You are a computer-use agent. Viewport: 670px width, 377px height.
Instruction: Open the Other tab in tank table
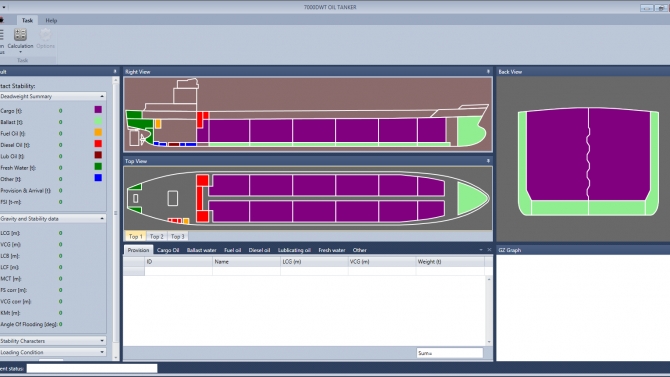(360, 250)
